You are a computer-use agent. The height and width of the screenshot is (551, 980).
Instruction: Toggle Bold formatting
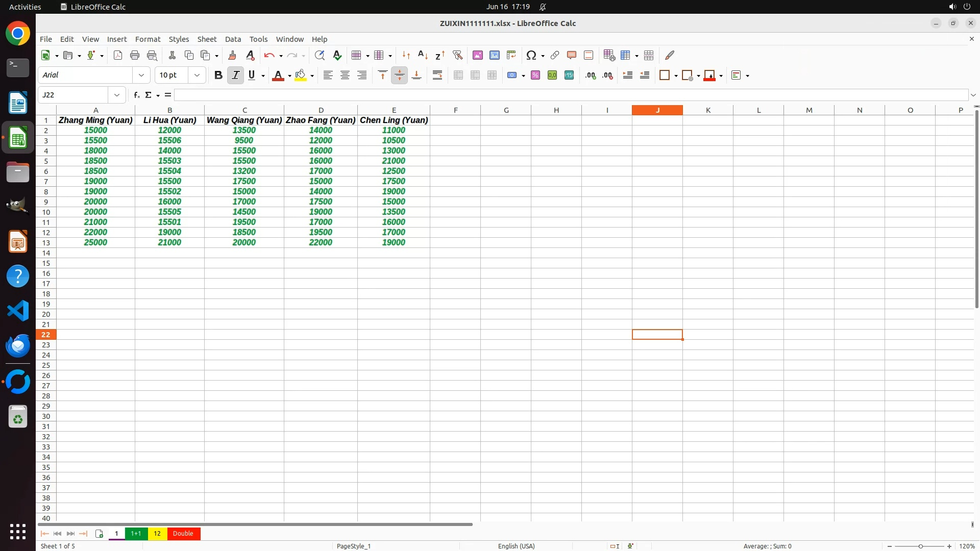click(218, 75)
